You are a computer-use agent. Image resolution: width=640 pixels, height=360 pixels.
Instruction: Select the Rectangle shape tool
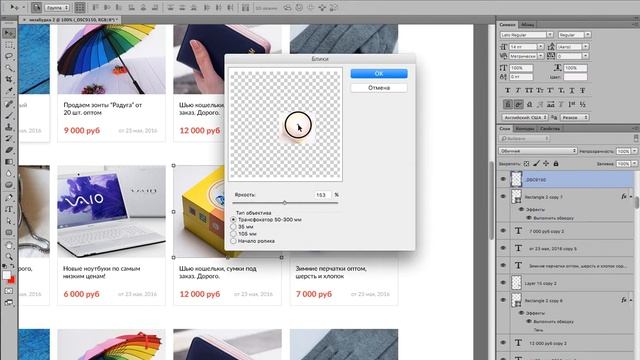click(9, 232)
